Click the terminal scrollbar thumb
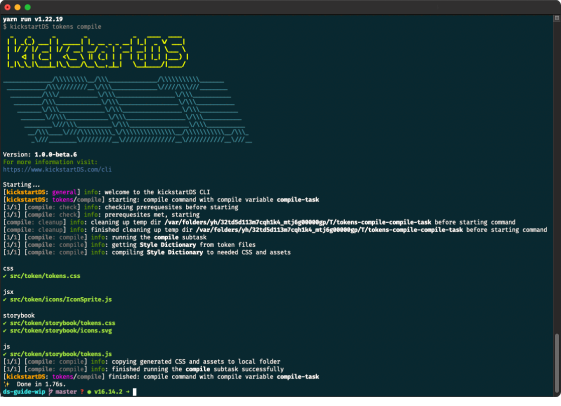This screenshot has height=406, width=561. click(557, 363)
